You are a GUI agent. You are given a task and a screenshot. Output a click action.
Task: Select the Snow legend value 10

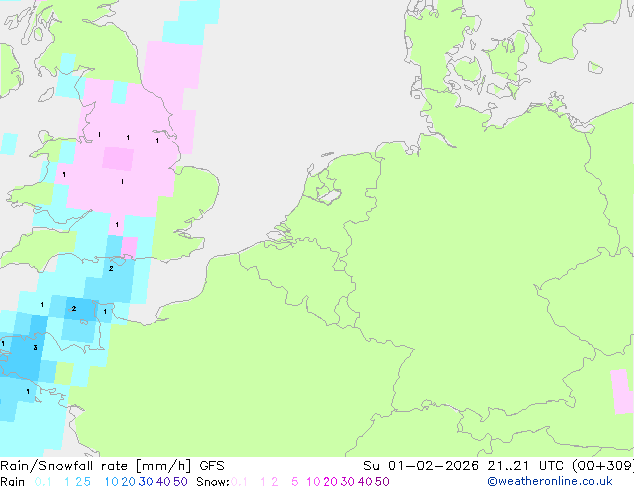[x=313, y=482]
